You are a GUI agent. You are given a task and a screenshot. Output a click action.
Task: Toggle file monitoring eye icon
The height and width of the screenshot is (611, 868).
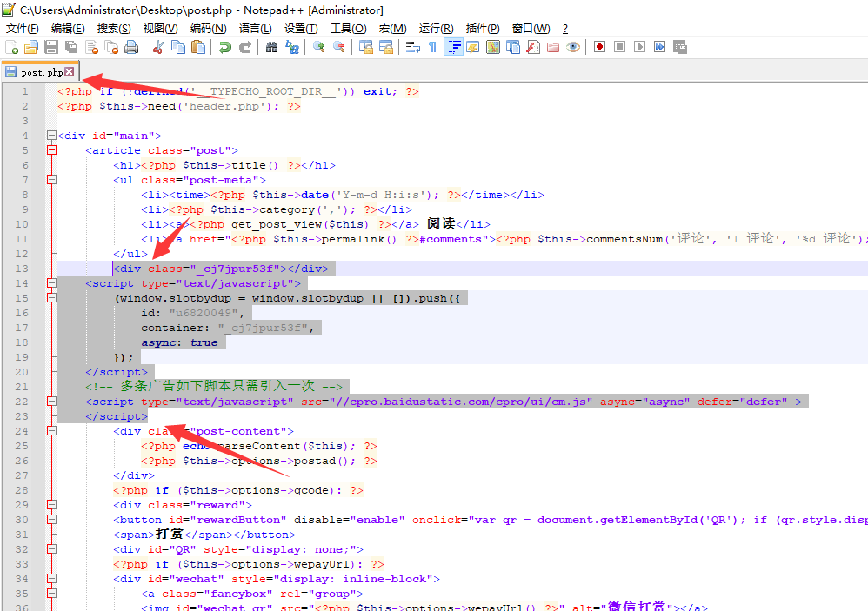tap(573, 47)
